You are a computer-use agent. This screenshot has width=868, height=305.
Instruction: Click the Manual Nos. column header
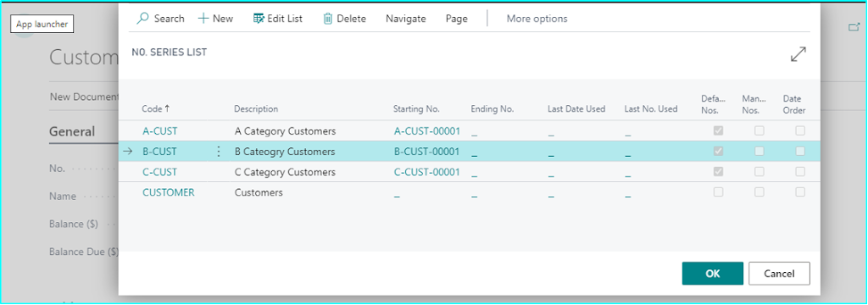pos(754,104)
